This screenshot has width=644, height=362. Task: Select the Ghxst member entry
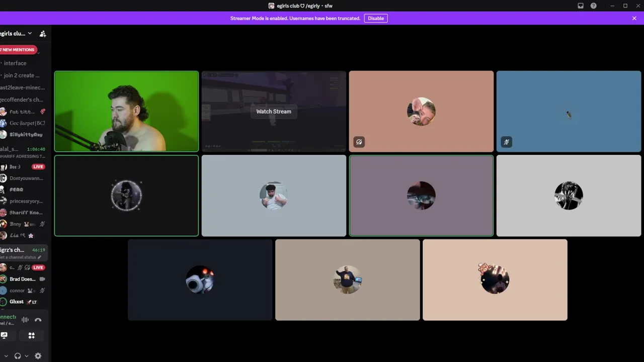[24, 302]
